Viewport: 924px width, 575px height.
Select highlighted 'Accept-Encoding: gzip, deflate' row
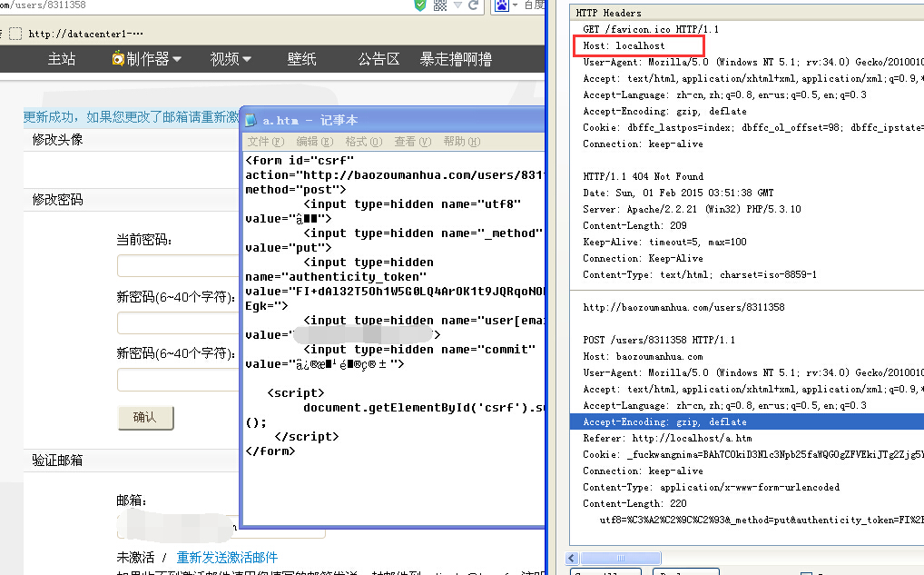coord(747,421)
